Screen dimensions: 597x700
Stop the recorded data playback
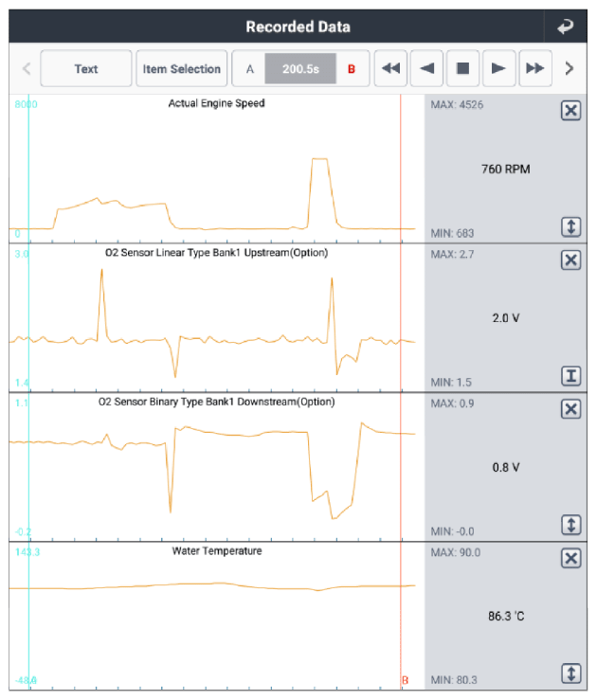(x=463, y=68)
